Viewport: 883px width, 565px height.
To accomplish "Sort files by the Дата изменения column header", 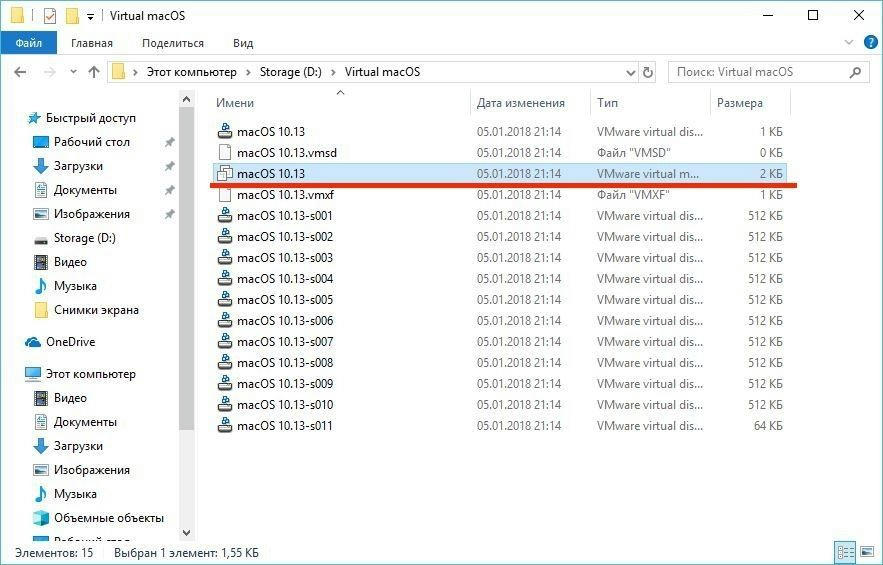I will [520, 103].
